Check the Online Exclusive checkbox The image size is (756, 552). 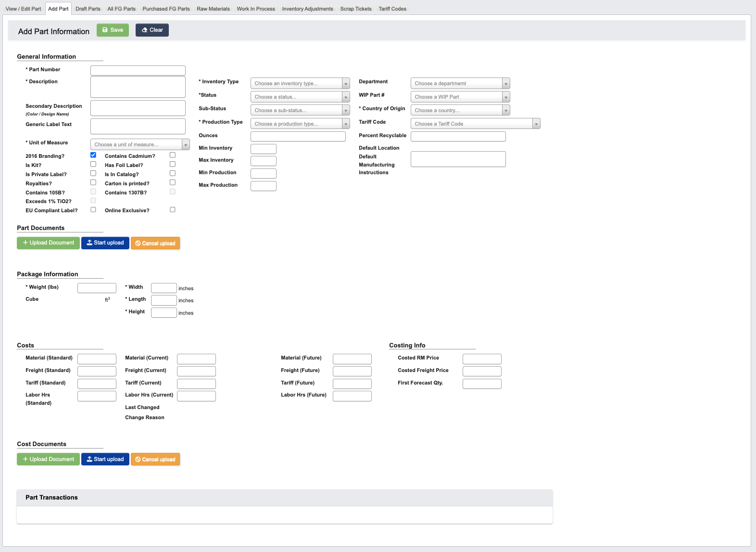(x=173, y=209)
